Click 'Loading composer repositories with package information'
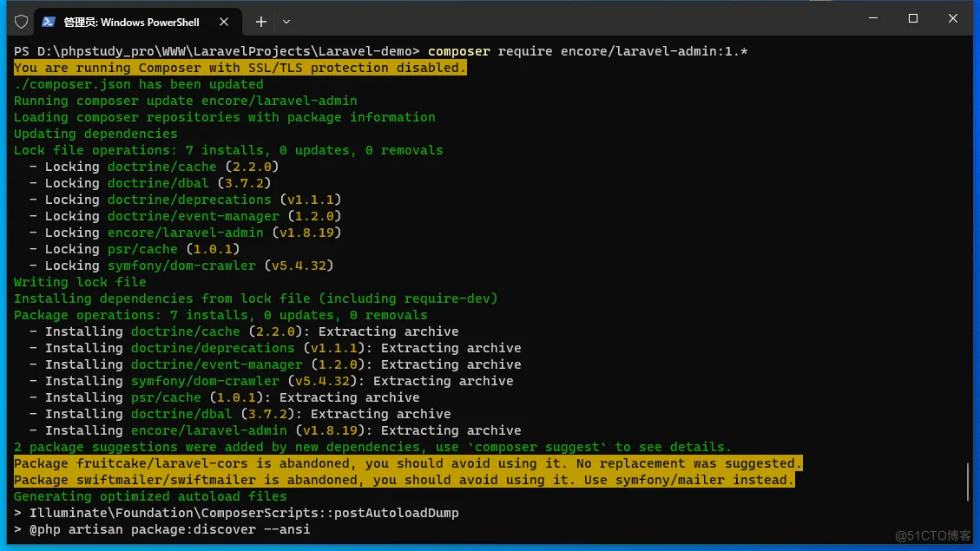 tap(224, 117)
